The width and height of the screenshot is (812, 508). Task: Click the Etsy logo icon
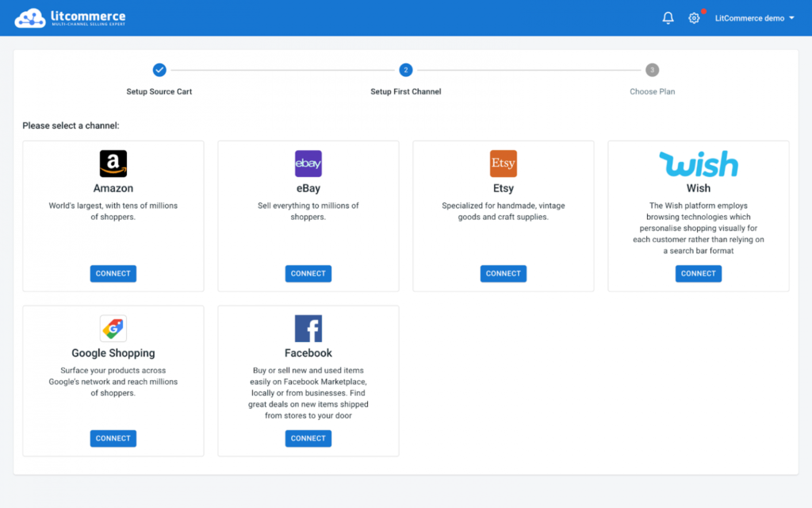click(x=504, y=164)
